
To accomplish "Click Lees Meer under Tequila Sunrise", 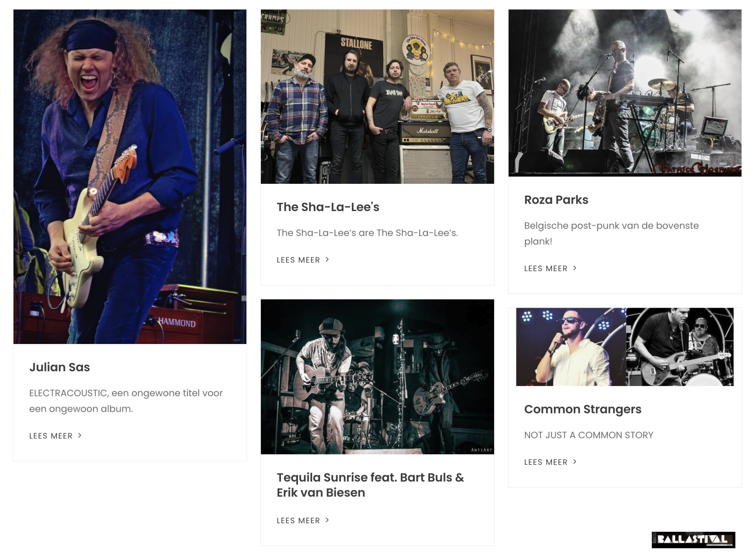I will pyautogui.click(x=298, y=521).
